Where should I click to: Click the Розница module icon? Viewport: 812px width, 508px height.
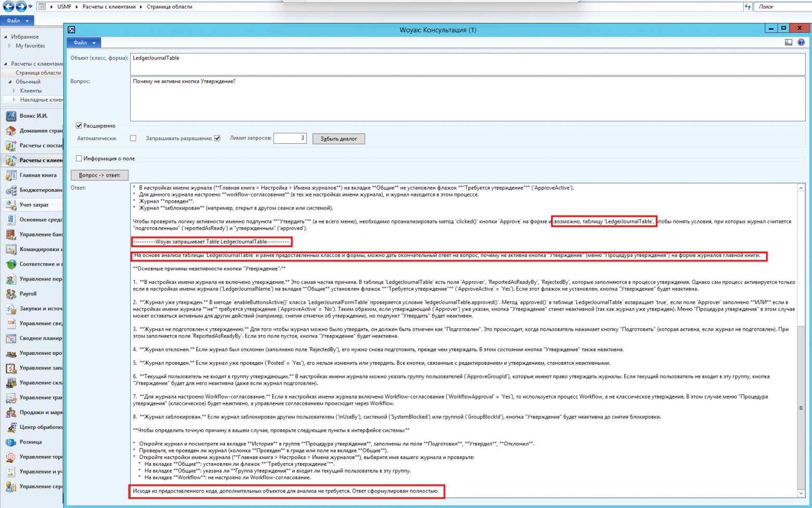coord(11,442)
